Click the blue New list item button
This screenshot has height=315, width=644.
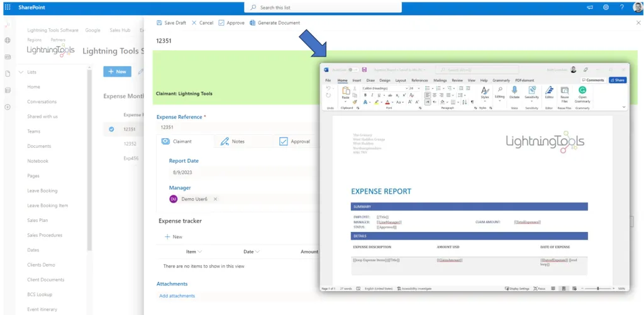click(118, 72)
